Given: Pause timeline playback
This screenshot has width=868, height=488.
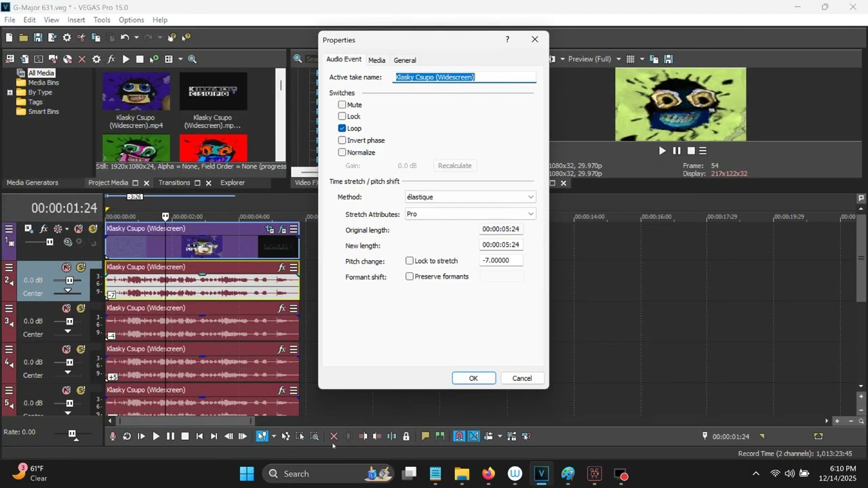Looking at the screenshot, I should tap(170, 436).
